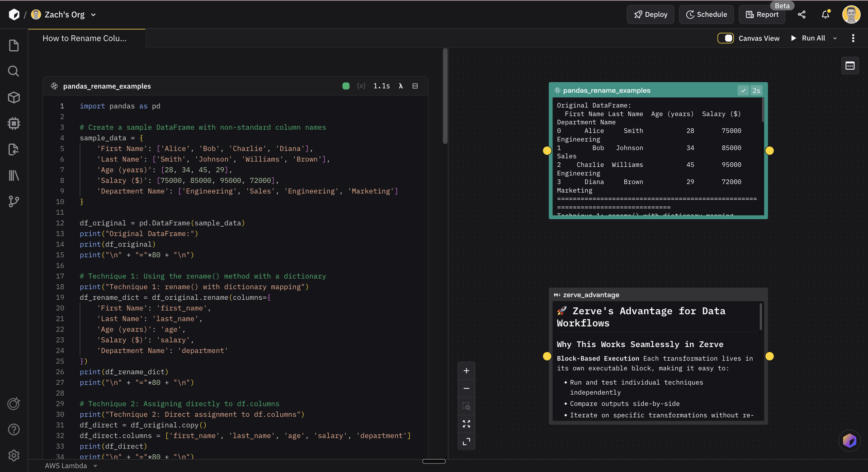Open the variables (x) view for pandas_rename_examples block
The width and height of the screenshot is (868, 472).
[x=361, y=86]
